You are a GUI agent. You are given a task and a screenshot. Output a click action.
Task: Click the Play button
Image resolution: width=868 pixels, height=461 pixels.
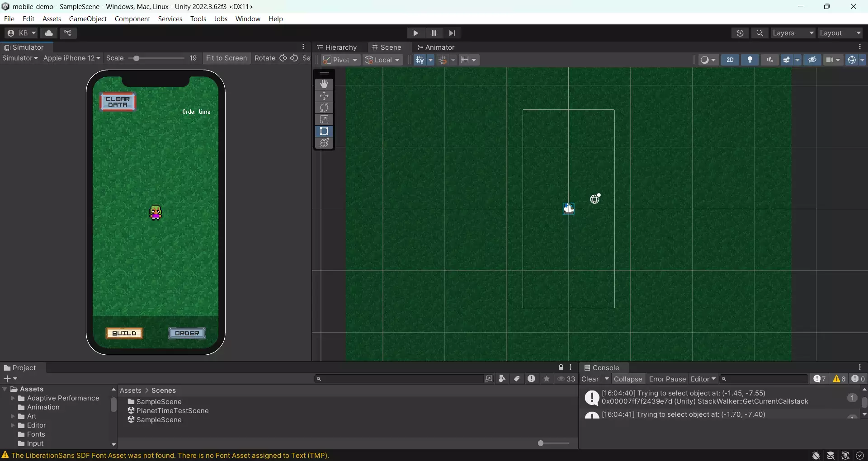pyautogui.click(x=415, y=33)
